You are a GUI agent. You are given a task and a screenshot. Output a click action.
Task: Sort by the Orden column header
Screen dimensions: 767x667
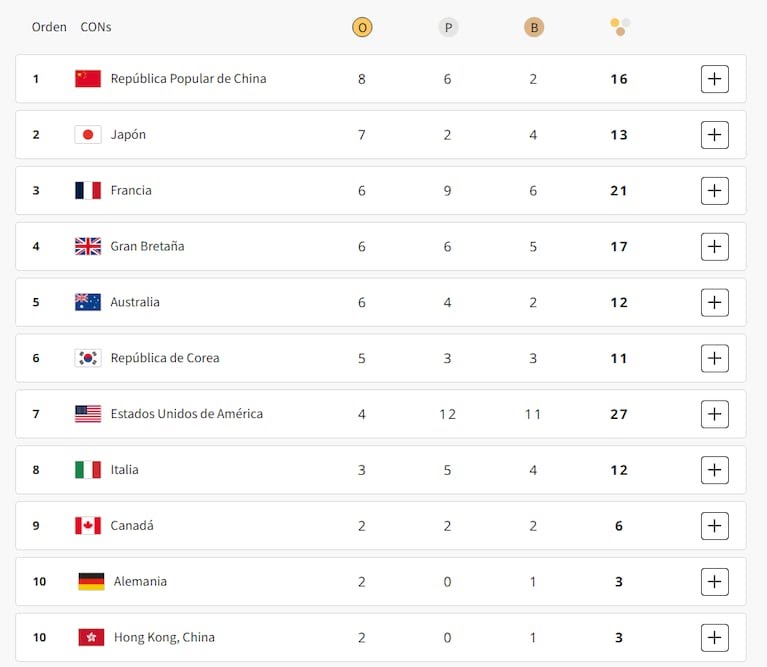pyautogui.click(x=49, y=27)
